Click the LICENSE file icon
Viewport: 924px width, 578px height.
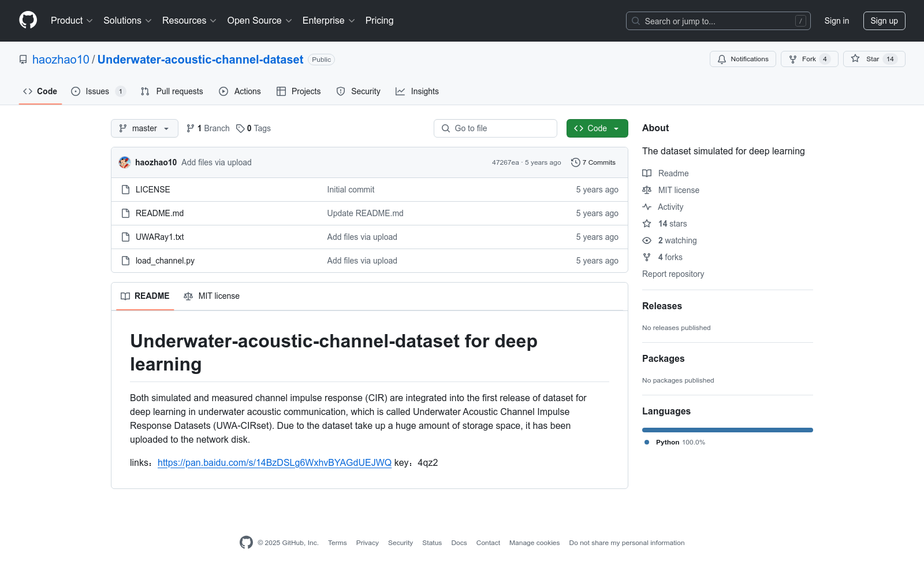pos(125,190)
